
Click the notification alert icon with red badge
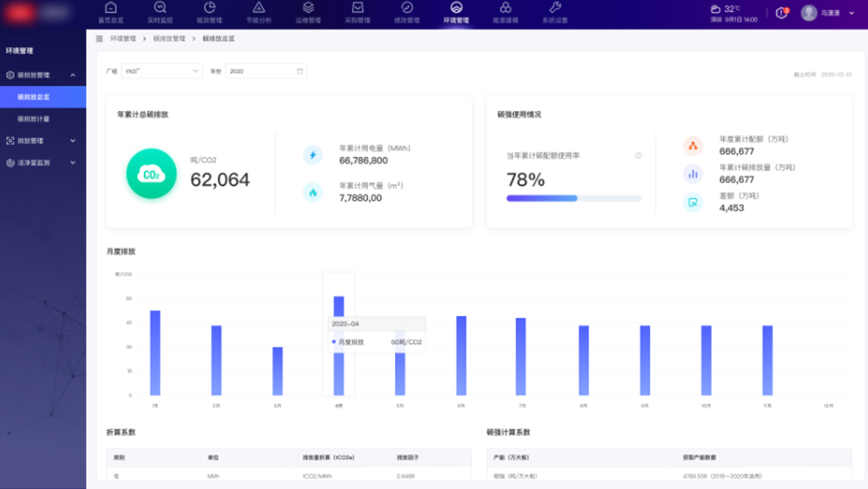click(x=781, y=13)
